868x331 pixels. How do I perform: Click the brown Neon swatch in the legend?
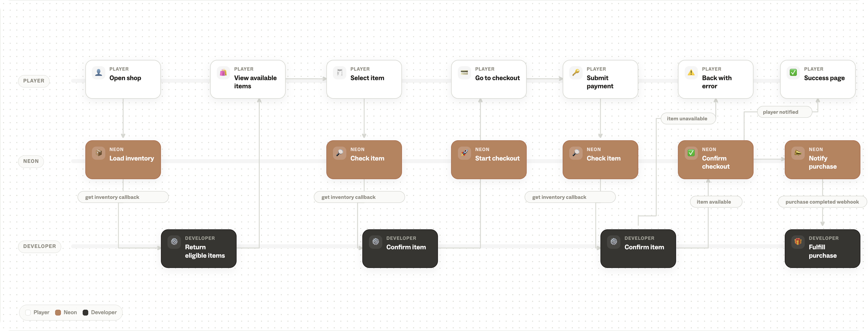pyautogui.click(x=58, y=313)
